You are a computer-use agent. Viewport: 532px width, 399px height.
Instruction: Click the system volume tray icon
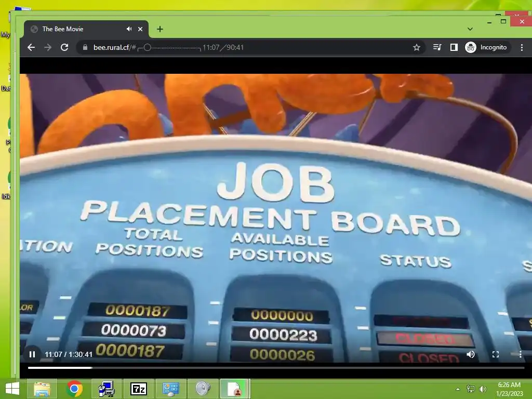click(483, 389)
